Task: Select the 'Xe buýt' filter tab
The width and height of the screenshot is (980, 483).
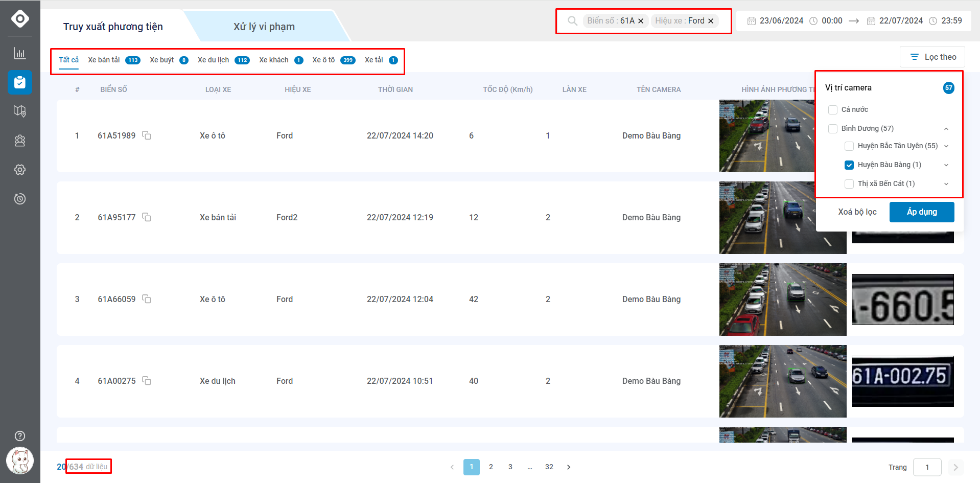Action: click(169, 60)
